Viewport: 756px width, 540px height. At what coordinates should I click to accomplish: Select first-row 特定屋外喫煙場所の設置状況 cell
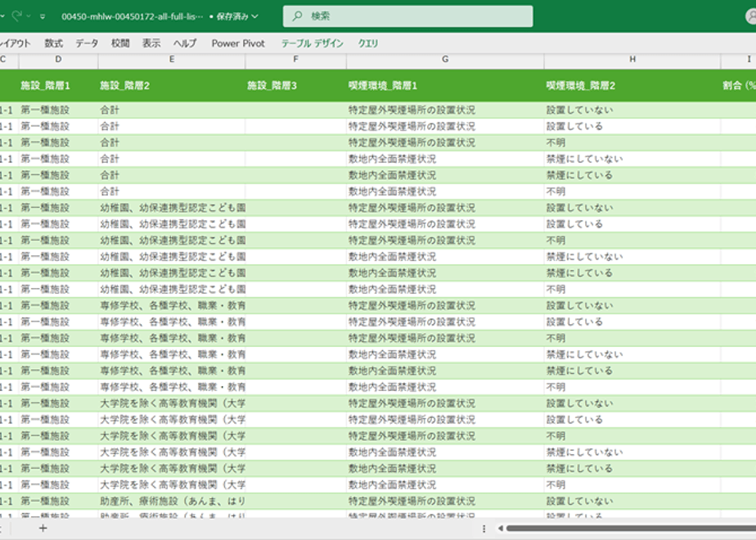[445, 110]
